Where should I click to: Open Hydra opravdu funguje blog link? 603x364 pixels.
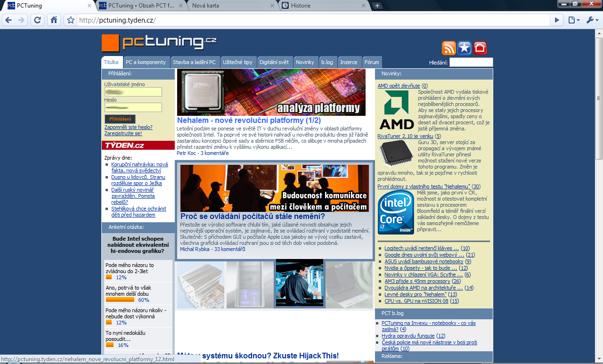pos(408,336)
